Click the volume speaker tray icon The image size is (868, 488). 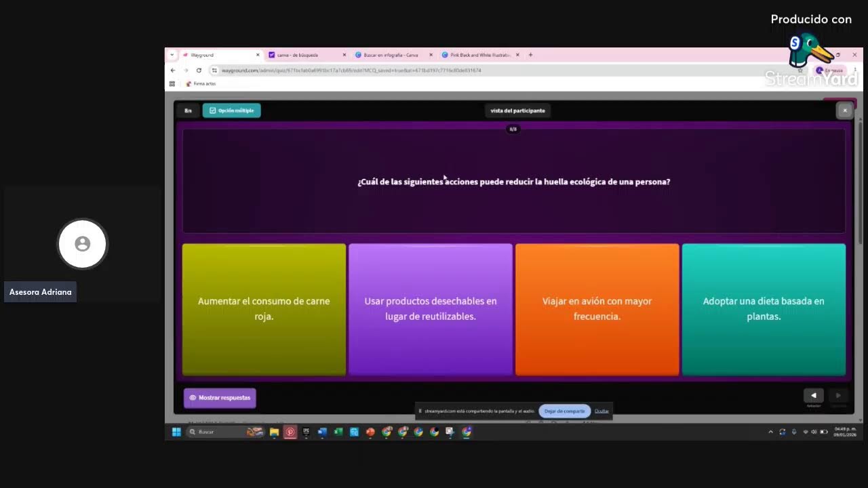click(x=814, y=432)
